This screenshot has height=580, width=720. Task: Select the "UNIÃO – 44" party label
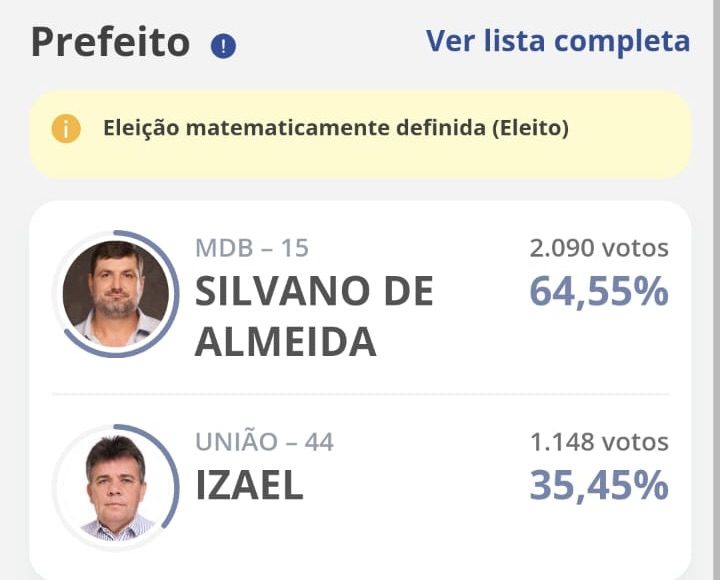click(x=264, y=442)
